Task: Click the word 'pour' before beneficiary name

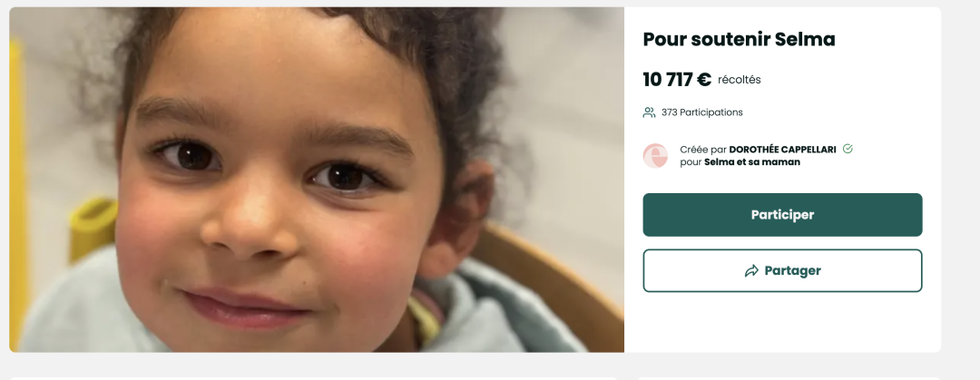Action: (x=691, y=162)
